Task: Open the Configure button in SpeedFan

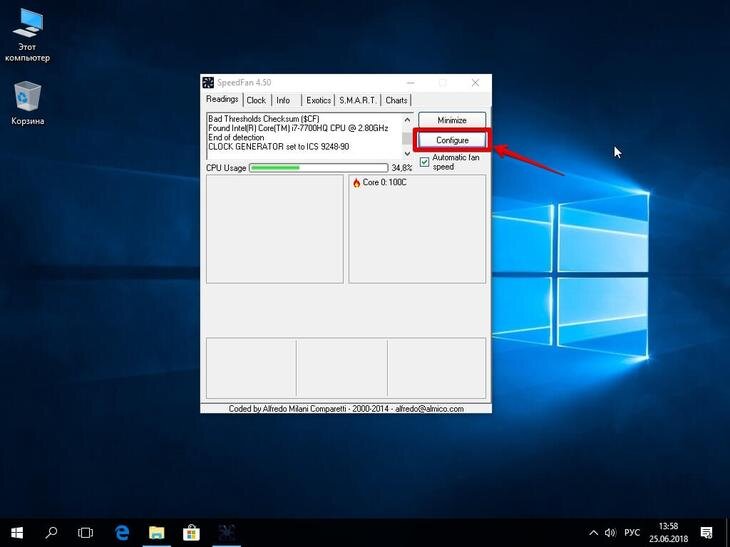Action: (452, 140)
